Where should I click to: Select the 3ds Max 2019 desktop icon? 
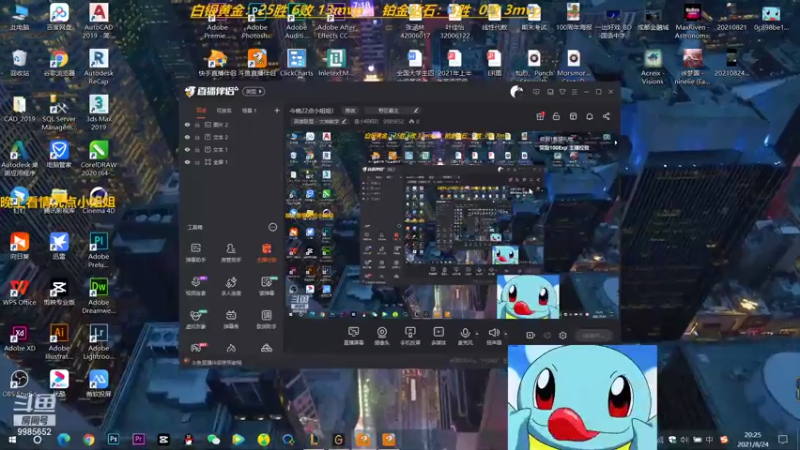pyautogui.click(x=98, y=112)
